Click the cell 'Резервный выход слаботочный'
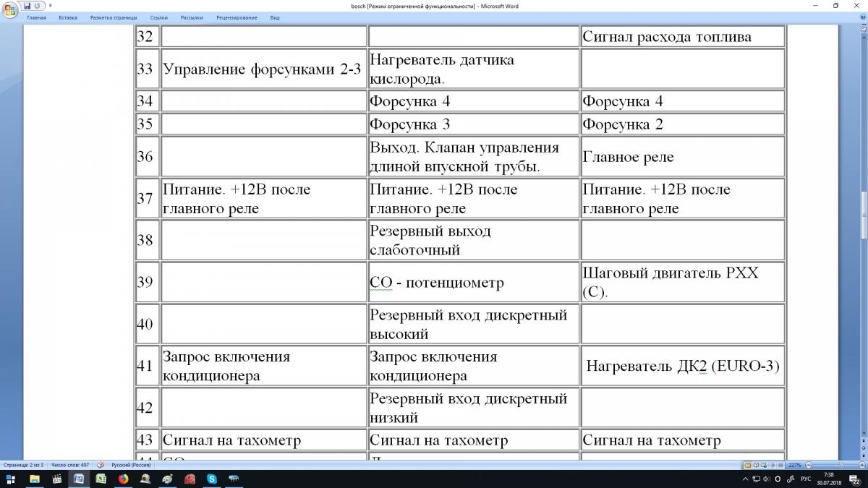This screenshot has width=868, height=488. (474, 240)
